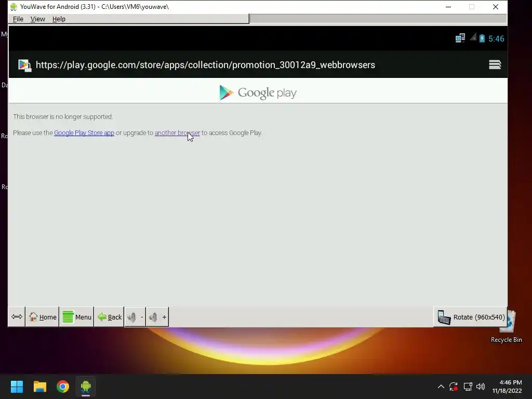
Task: Open the Help menu
Action: [x=59, y=19]
